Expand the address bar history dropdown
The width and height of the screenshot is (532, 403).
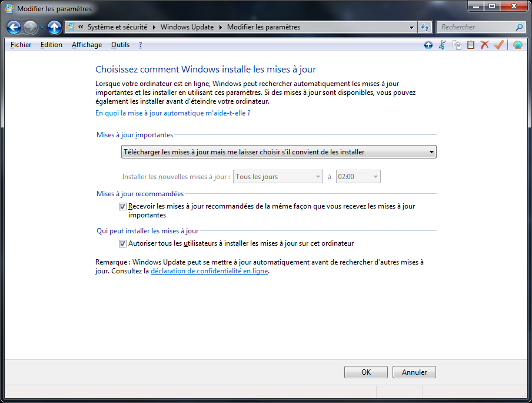click(x=411, y=27)
